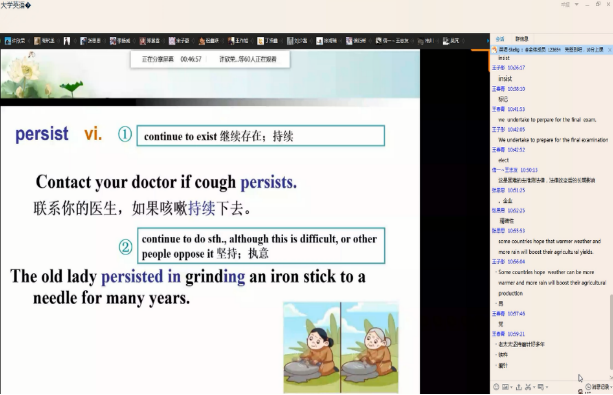Image resolution: width=613 pixels, height=395 pixels.
Task: Click sender name link at 10:59:21 message
Action: coord(498,334)
